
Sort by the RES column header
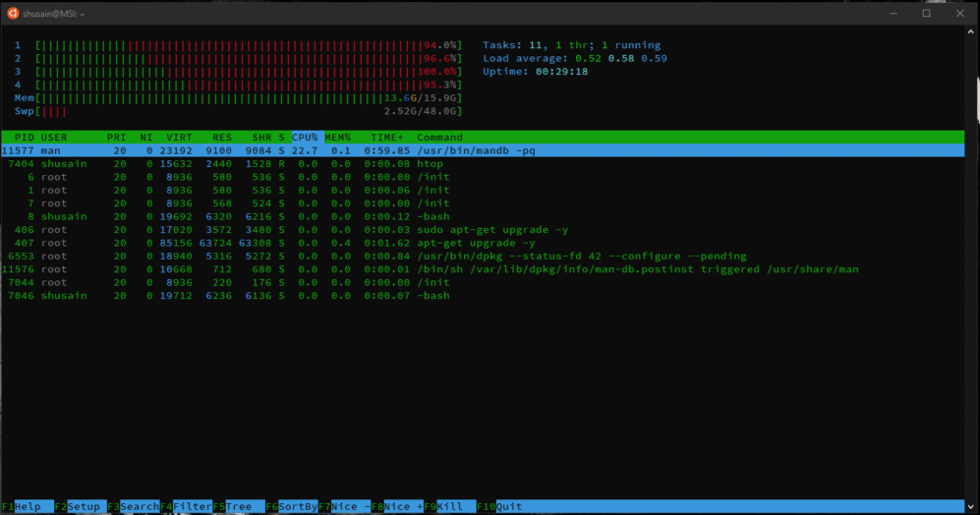point(222,138)
